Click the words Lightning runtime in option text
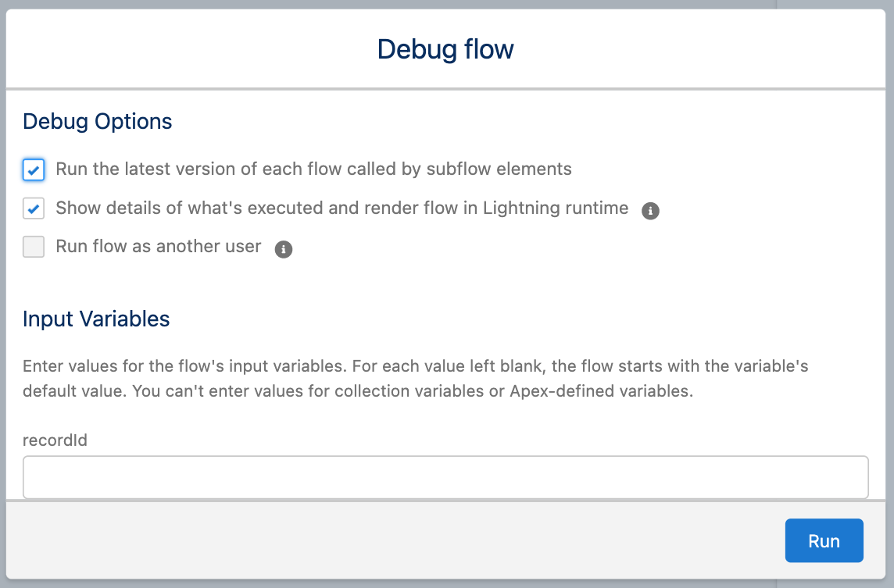This screenshot has height=588, width=894. [x=556, y=208]
